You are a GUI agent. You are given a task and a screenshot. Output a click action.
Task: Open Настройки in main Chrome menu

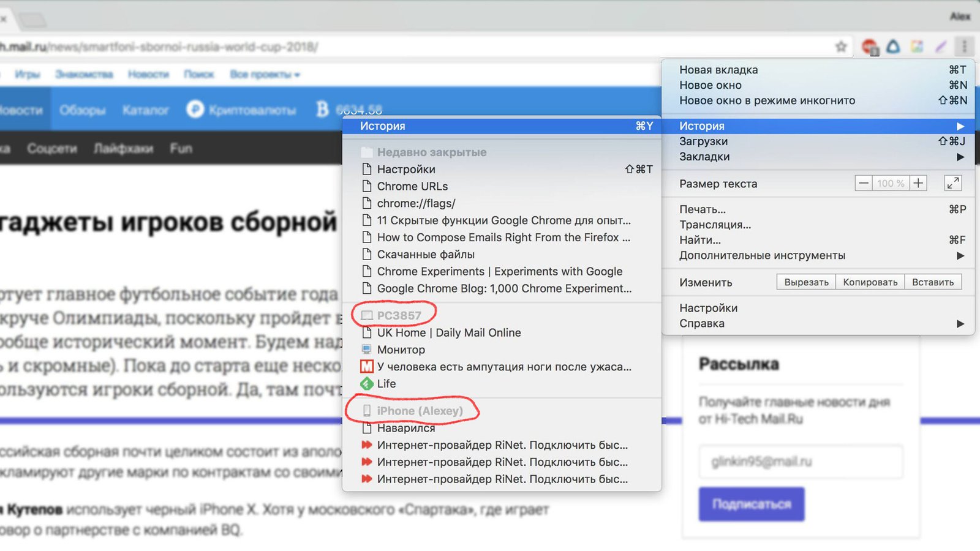coord(818,308)
